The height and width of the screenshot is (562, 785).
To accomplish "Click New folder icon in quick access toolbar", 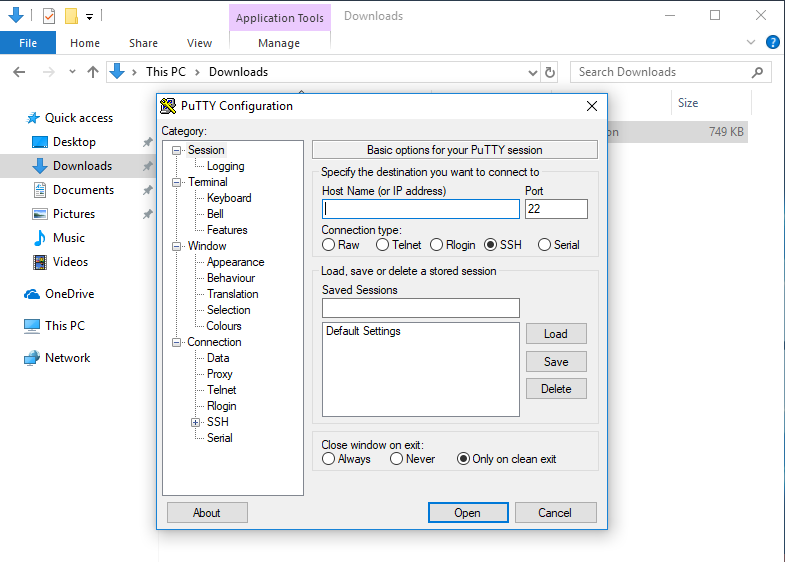I will tap(71, 16).
